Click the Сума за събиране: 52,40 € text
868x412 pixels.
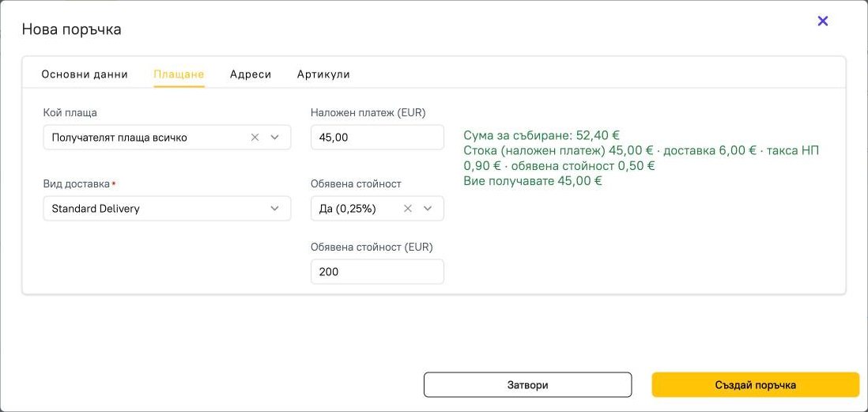point(542,135)
